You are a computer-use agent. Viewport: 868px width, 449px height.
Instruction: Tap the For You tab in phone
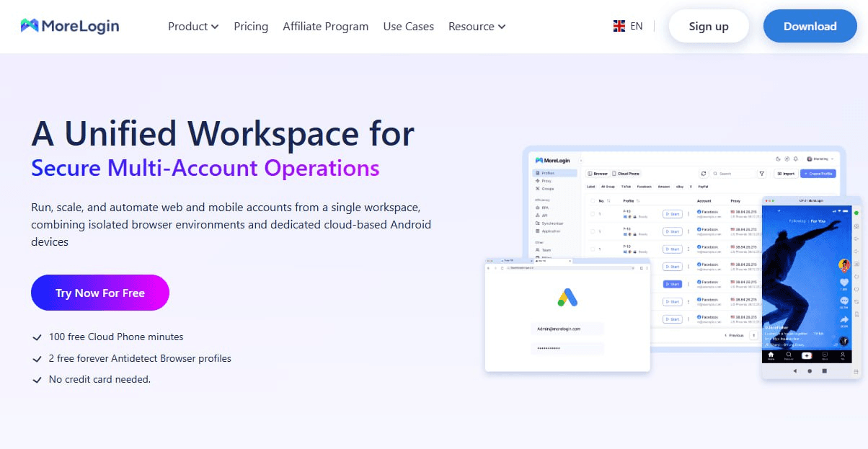tap(818, 221)
